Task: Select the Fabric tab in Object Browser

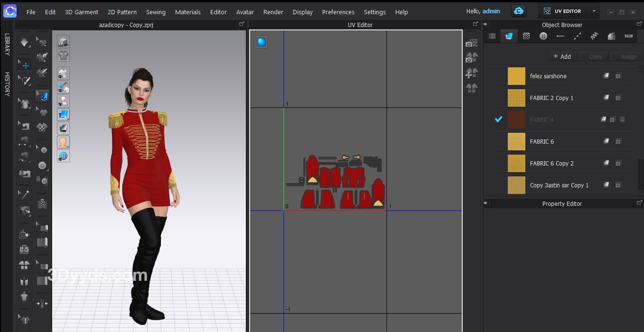Action: (x=509, y=36)
